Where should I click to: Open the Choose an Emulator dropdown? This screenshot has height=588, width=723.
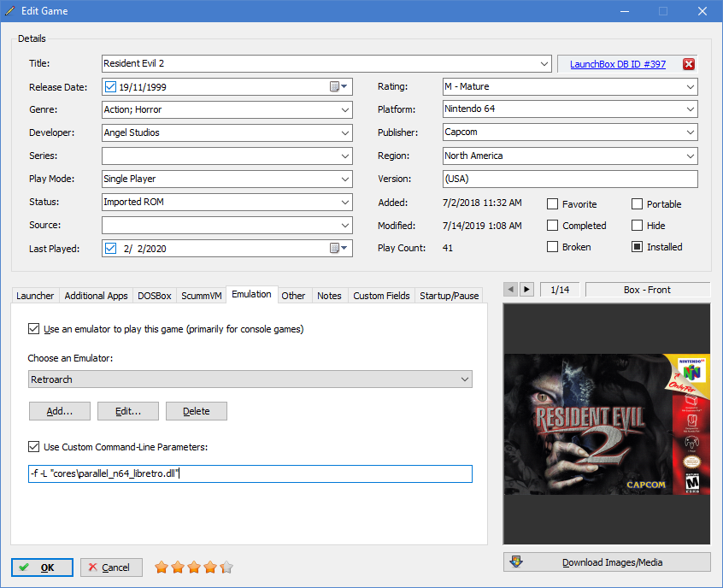250,379
